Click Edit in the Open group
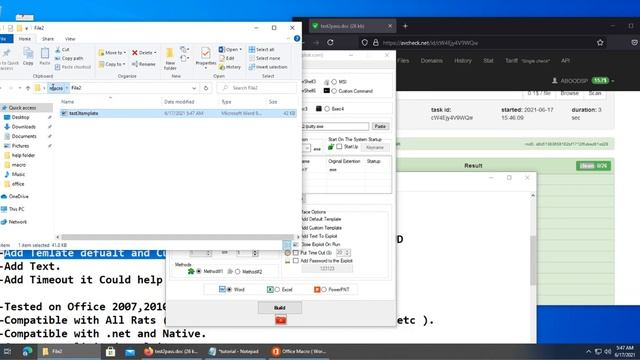This screenshot has width=640, height=360. click(226, 58)
